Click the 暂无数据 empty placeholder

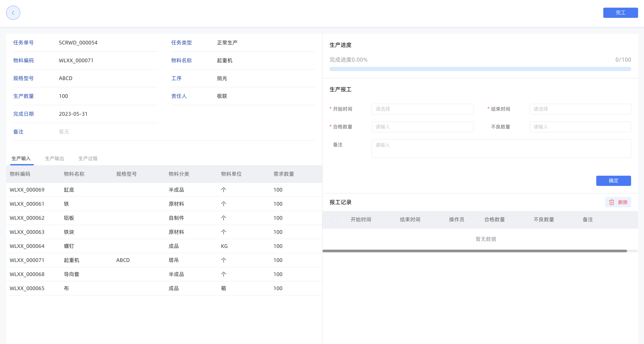pos(486,239)
